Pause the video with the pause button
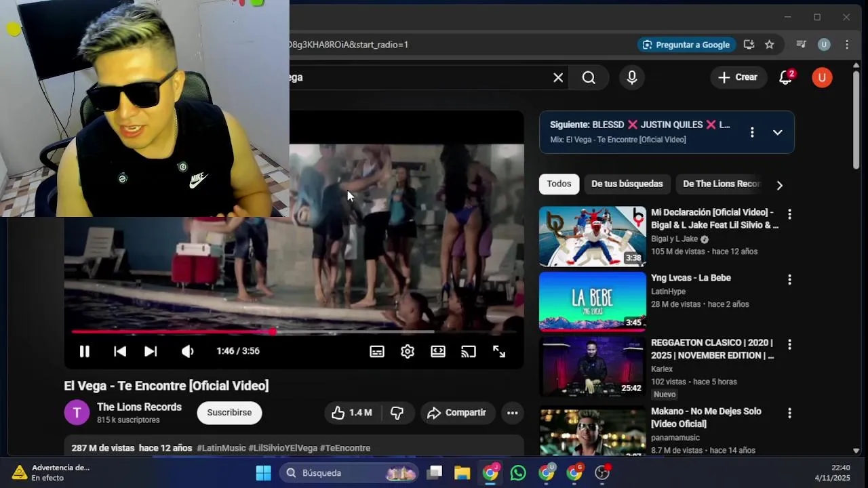Image resolution: width=868 pixels, height=488 pixels. click(x=84, y=351)
